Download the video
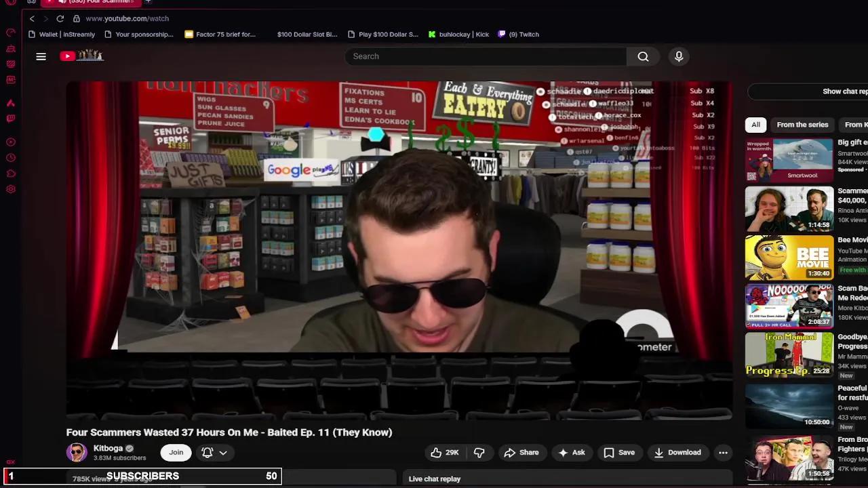This screenshot has height=488, width=868. click(677, 453)
